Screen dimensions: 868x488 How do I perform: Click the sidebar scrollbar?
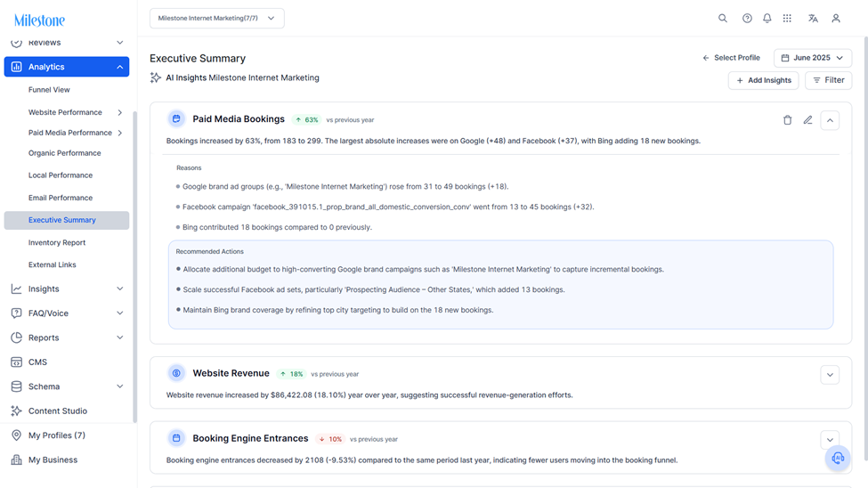tap(134, 266)
